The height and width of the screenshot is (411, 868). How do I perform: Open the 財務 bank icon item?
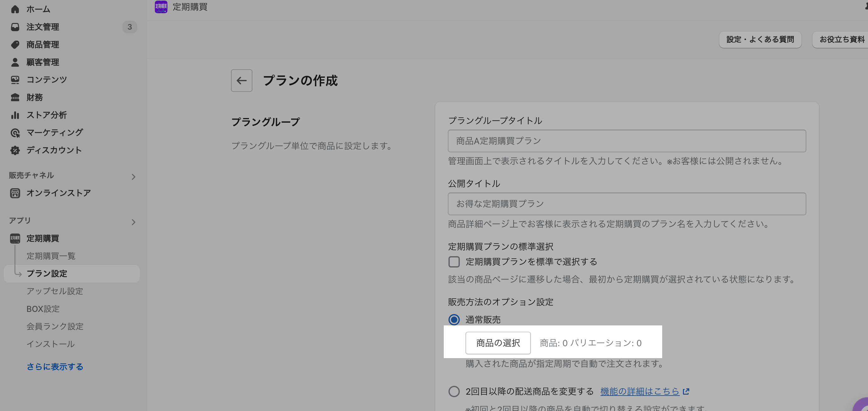[15, 97]
